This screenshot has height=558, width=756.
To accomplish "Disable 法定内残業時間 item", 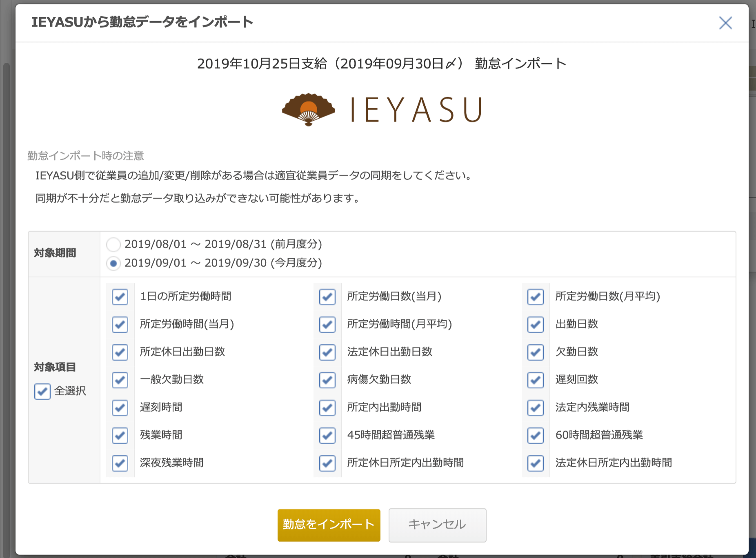I will coord(536,407).
